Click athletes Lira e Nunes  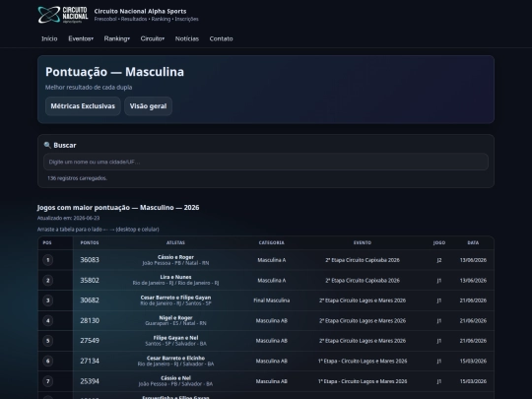coord(175,277)
